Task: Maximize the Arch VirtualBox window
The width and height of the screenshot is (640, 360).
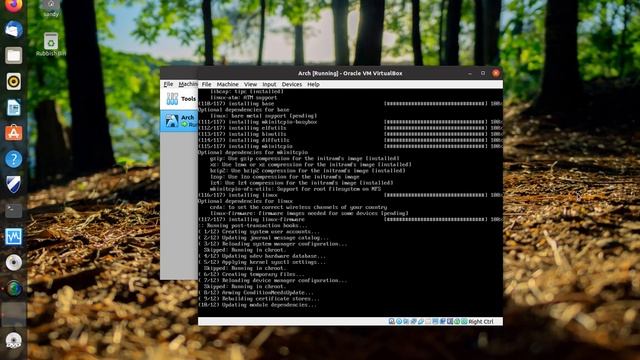Action: coord(483,73)
